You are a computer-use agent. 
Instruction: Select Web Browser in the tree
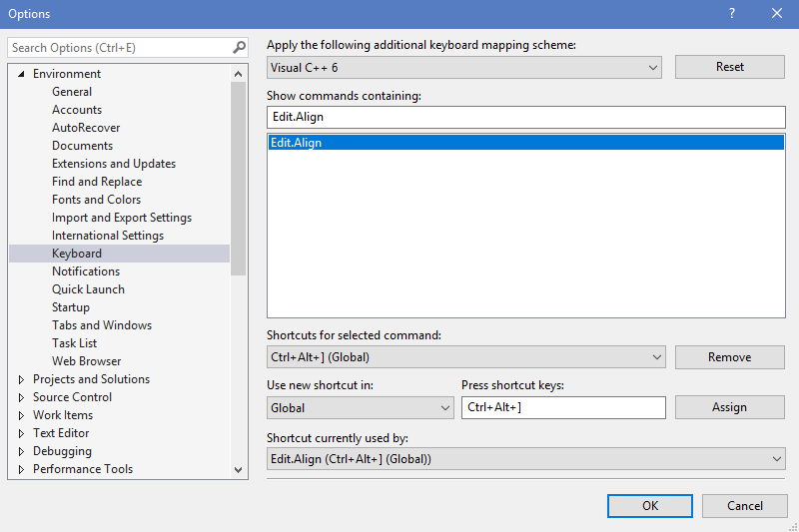tap(87, 361)
